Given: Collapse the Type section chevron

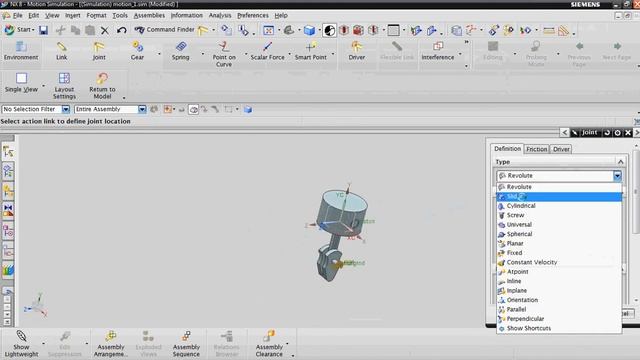Looking at the screenshot, I should [x=620, y=162].
